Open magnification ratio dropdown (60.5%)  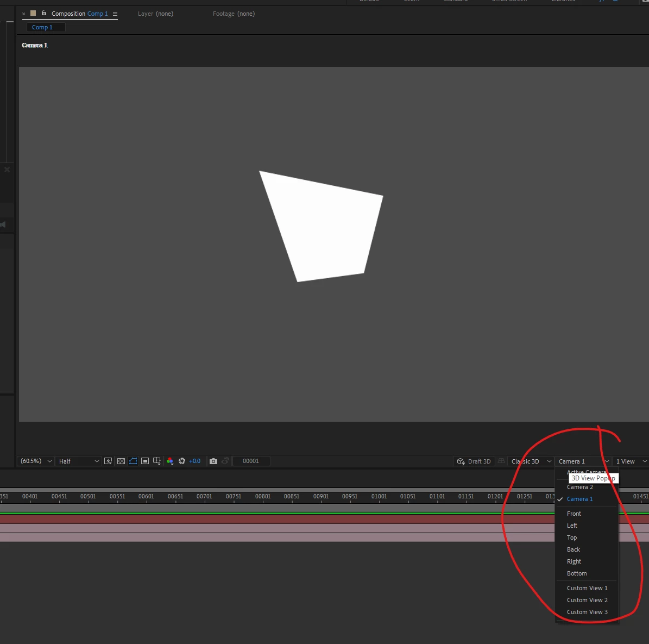pyautogui.click(x=36, y=461)
